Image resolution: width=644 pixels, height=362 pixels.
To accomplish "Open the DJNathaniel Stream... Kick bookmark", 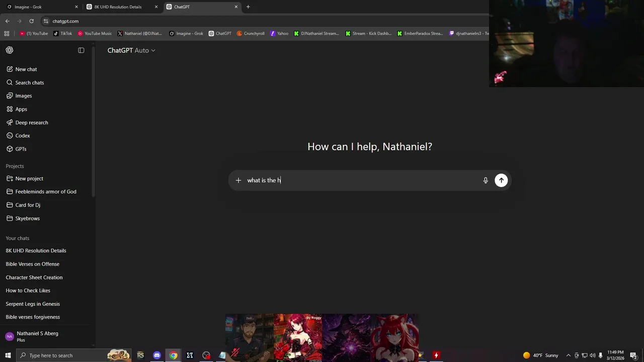I will (317, 34).
